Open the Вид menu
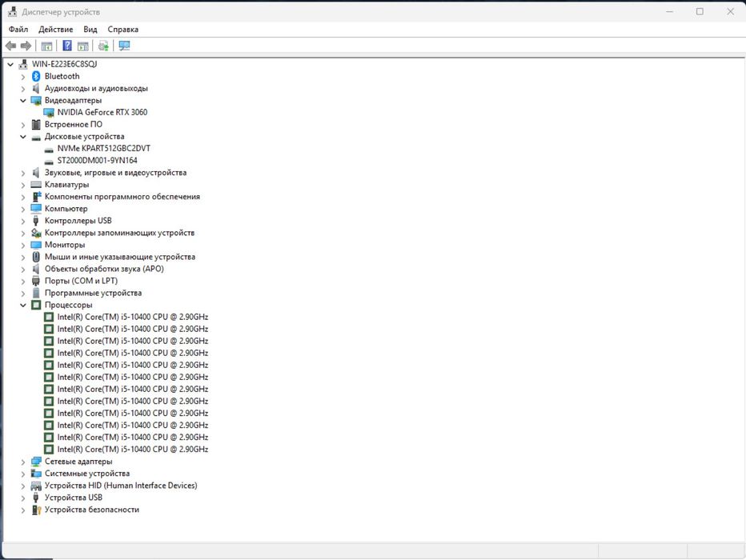 click(x=90, y=30)
